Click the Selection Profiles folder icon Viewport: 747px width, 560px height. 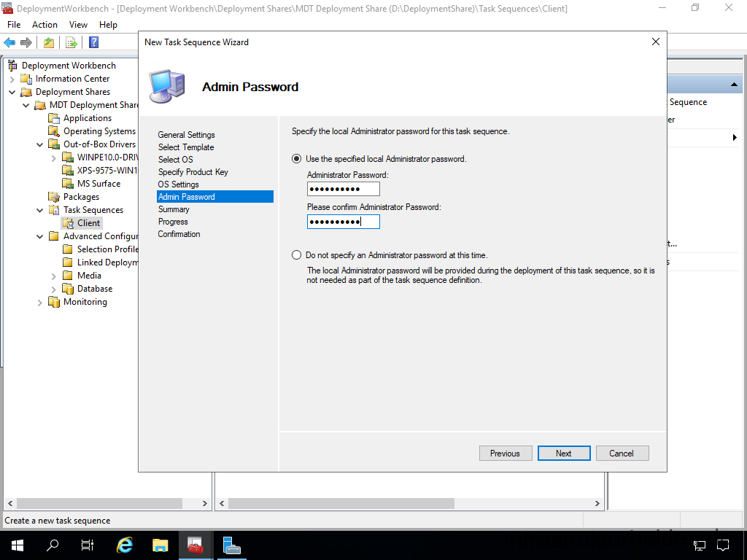click(x=68, y=249)
